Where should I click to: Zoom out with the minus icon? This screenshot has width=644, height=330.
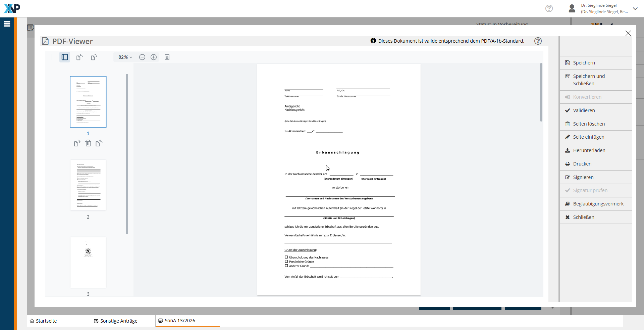142,57
